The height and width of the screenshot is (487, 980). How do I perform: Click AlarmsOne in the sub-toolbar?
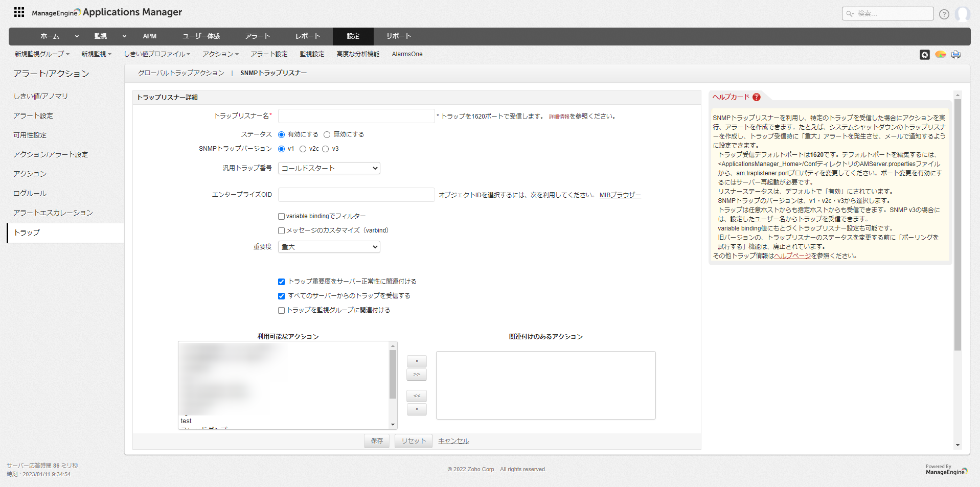(407, 54)
